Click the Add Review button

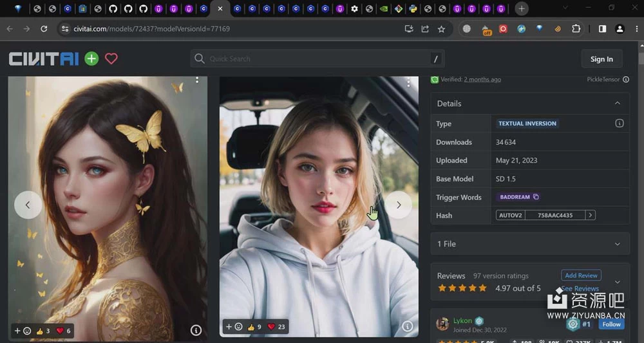click(x=581, y=275)
